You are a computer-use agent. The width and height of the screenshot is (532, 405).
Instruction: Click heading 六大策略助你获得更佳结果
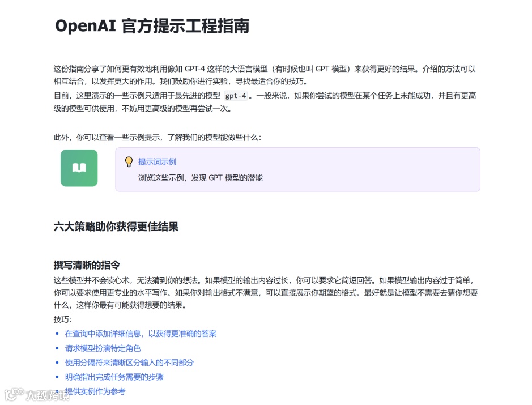pos(116,227)
